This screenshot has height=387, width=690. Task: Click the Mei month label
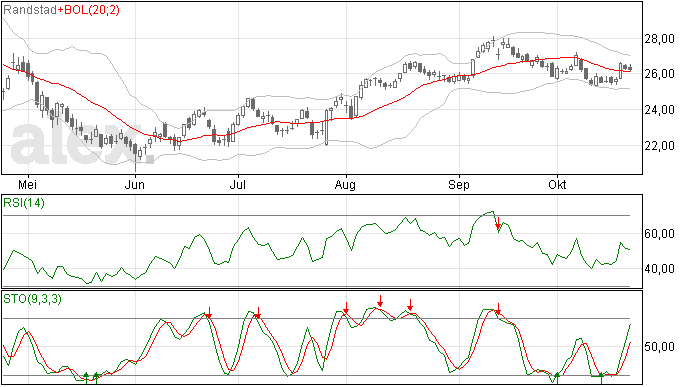pos(27,184)
